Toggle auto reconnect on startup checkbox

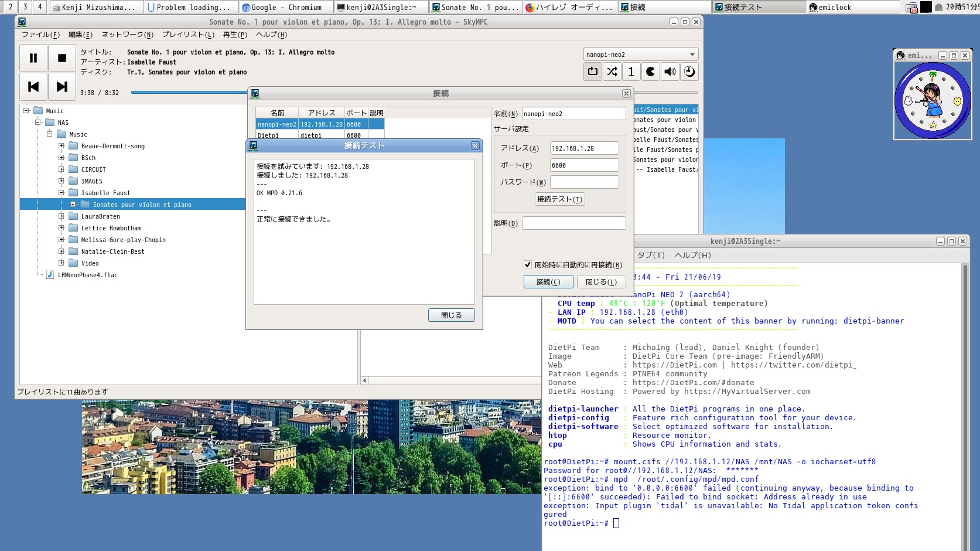click(x=528, y=265)
